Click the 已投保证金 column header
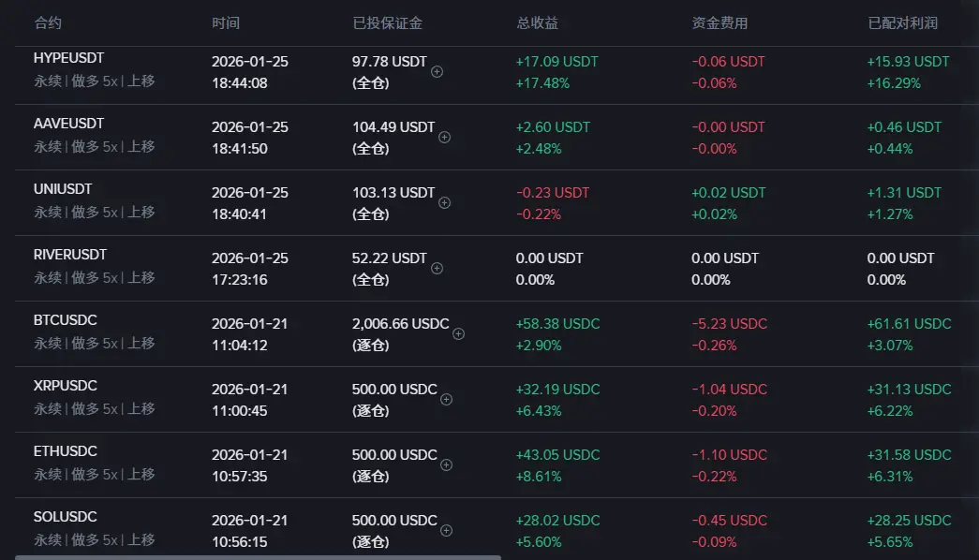The image size is (979, 560). click(382, 22)
